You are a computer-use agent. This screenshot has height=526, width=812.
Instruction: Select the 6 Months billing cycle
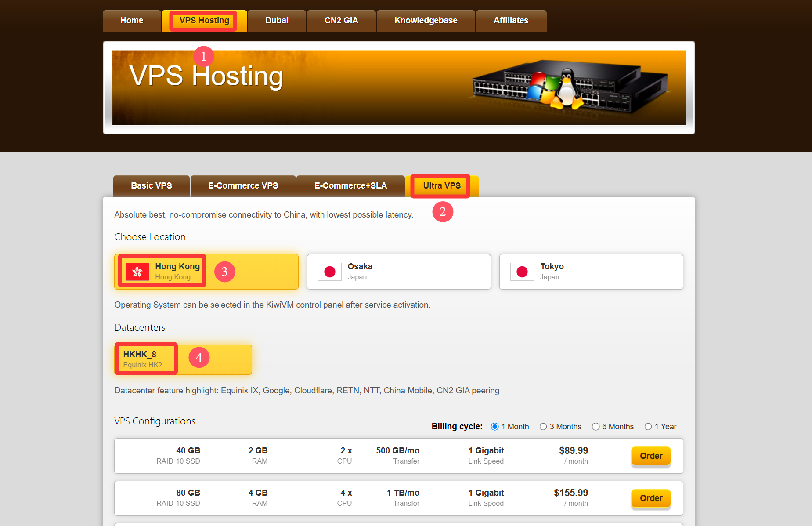click(595, 427)
